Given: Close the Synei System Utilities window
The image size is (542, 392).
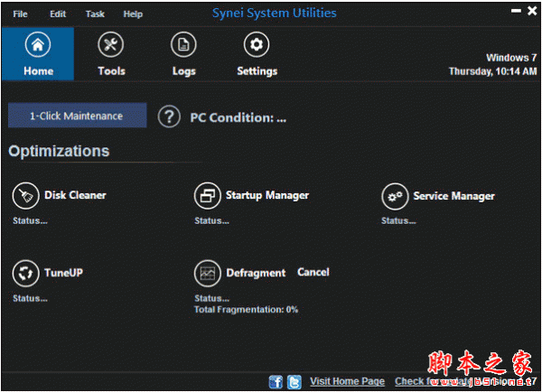Looking at the screenshot, I should point(532,11).
